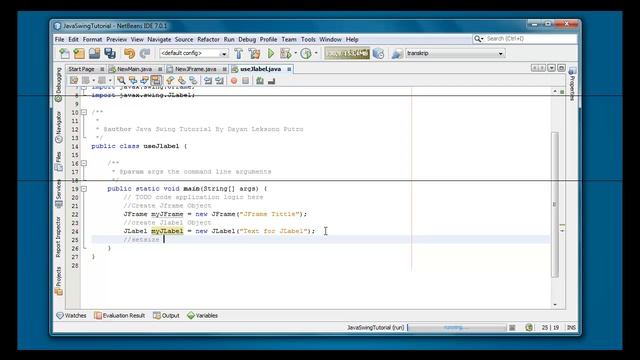Close the NewMain.java tab
This screenshot has height=360, width=640.
click(x=160, y=69)
